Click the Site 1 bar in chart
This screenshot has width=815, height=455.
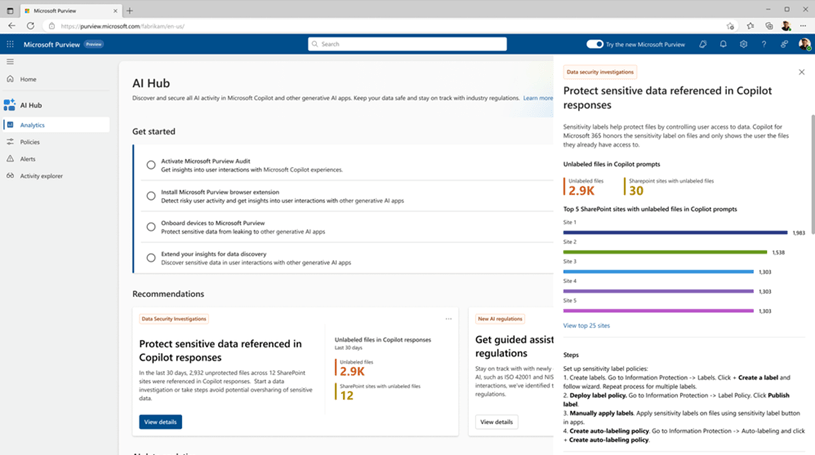point(675,232)
